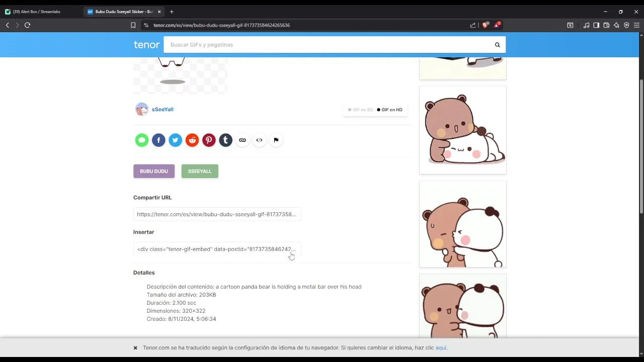
Task: Open Brave Rewards triangle icon
Action: pos(497,25)
